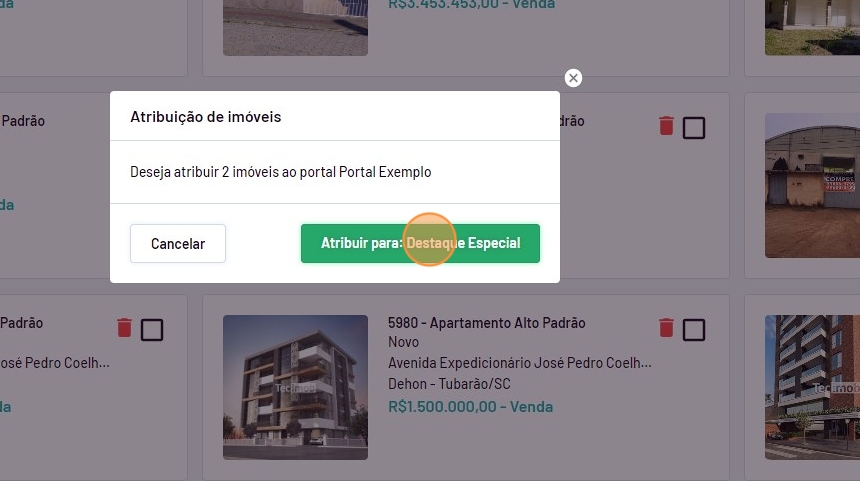The width and height of the screenshot is (860, 481).
Task: Click the Cancelar button
Action: [x=178, y=244]
